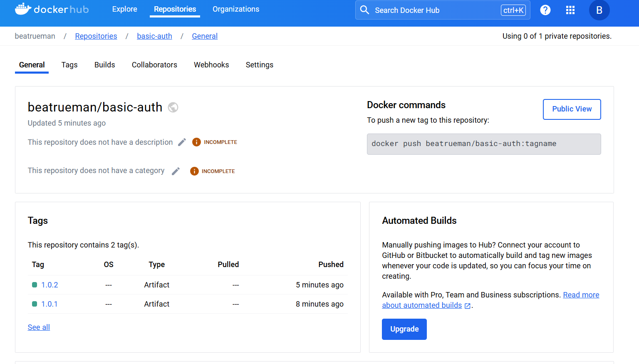This screenshot has height=364, width=639.
Task: Switch to the Tags tab
Action: [69, 65]
